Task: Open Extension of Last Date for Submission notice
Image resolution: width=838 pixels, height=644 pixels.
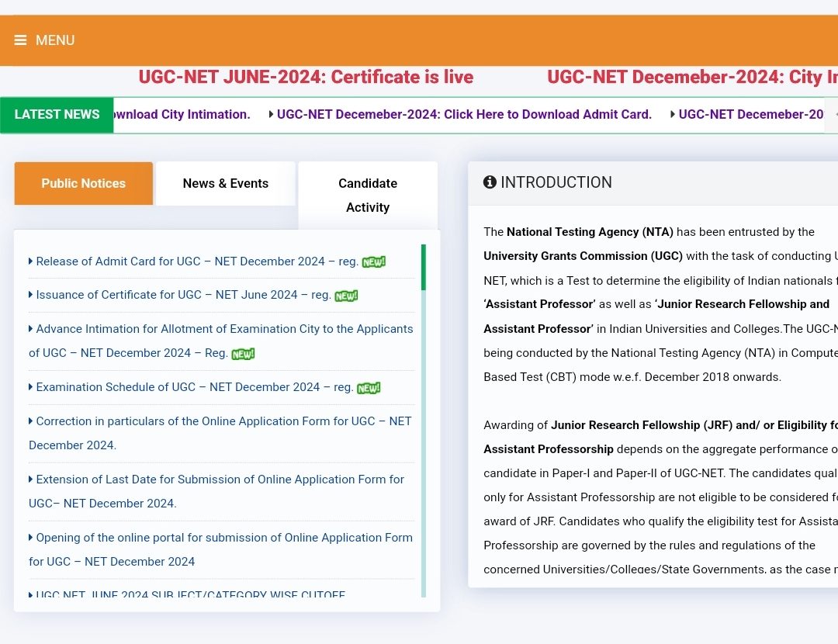Action: point(216,491)
